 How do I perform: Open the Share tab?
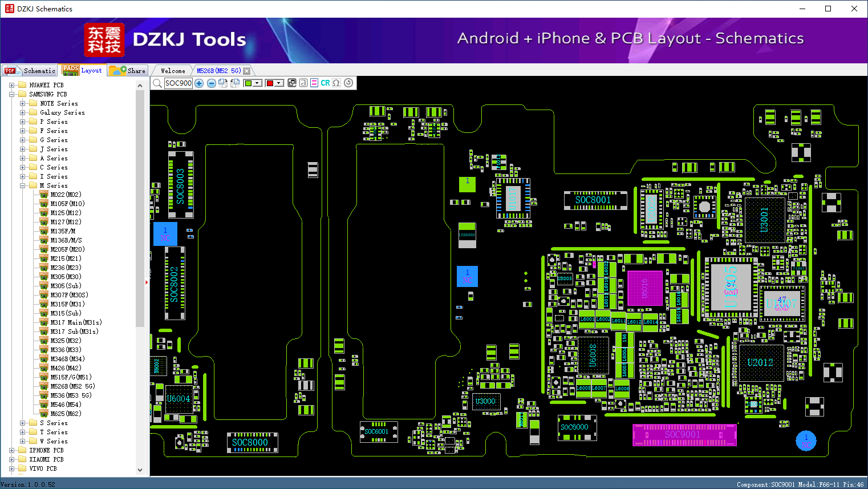tap(128, 71)
